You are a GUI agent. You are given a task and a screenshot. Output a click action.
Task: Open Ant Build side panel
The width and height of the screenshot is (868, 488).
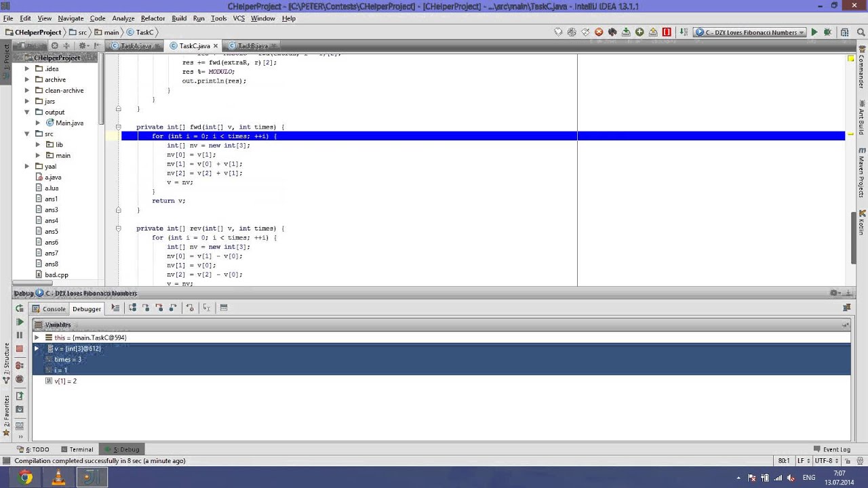861,117
